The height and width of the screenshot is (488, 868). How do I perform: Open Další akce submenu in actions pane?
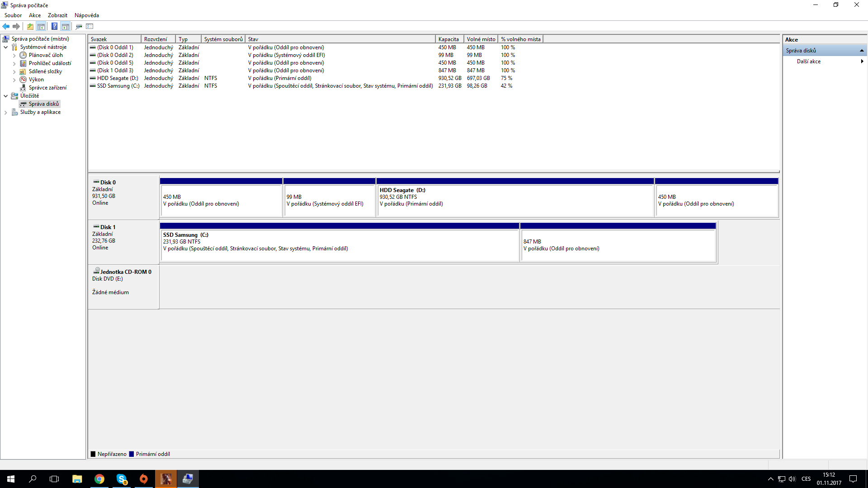[x=809, y=61]
